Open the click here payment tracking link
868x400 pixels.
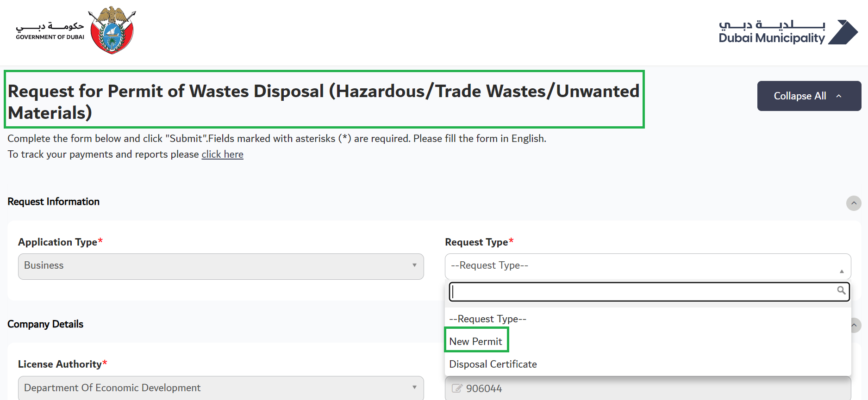(222, 154)
